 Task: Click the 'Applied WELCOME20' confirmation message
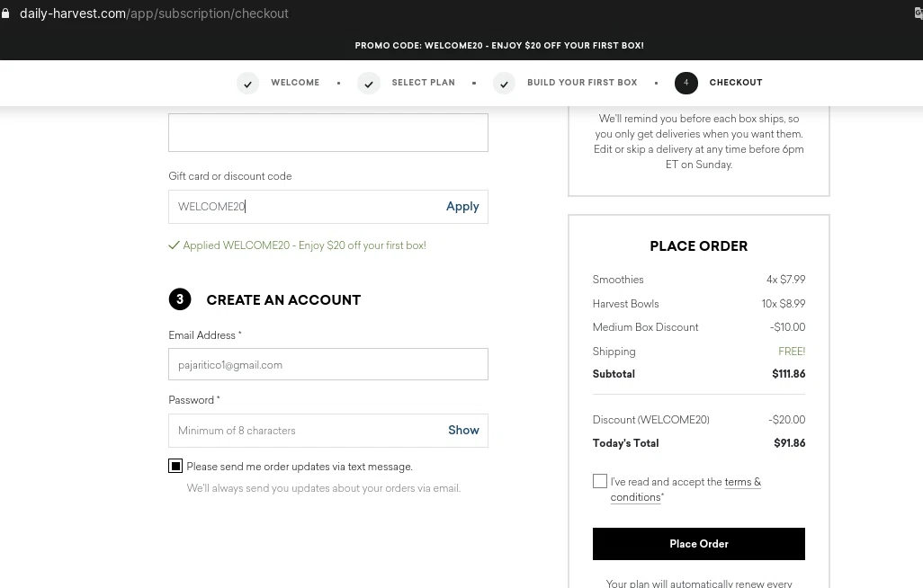(304, 245)
